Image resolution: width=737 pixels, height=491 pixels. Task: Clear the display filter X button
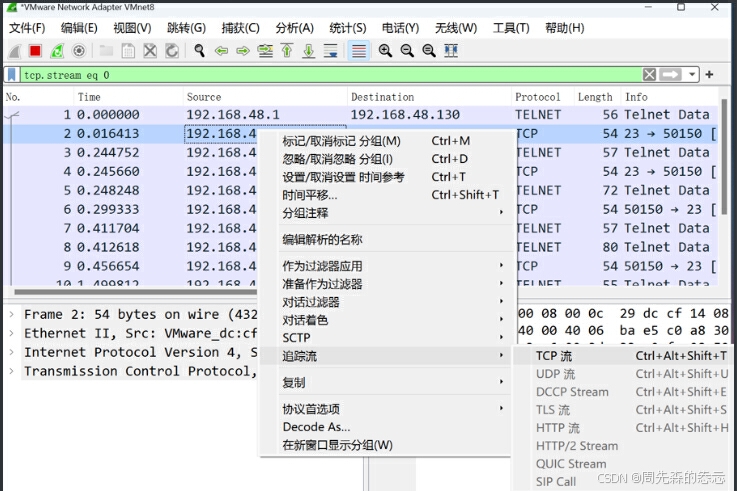tap(649, 75)
